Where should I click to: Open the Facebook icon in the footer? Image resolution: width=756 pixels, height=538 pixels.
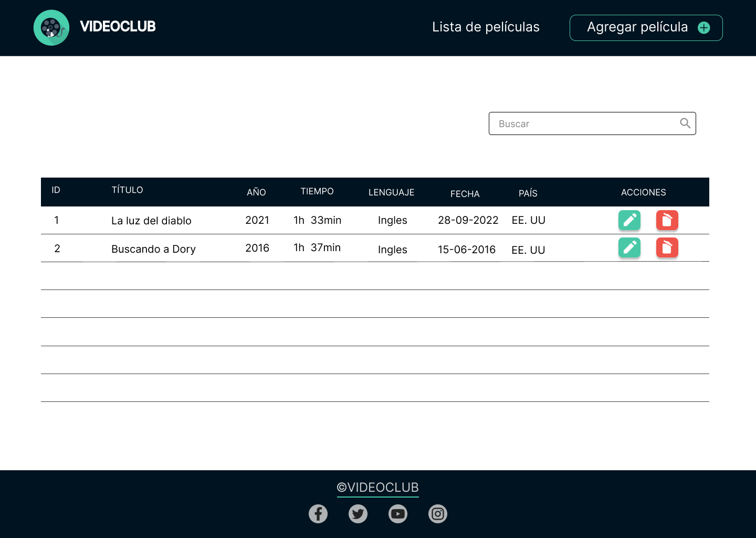[318, 514]
